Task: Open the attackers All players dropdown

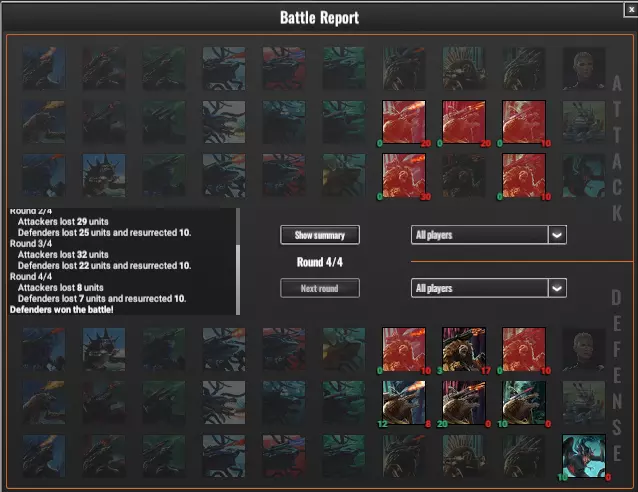Action: pos(489,235)
